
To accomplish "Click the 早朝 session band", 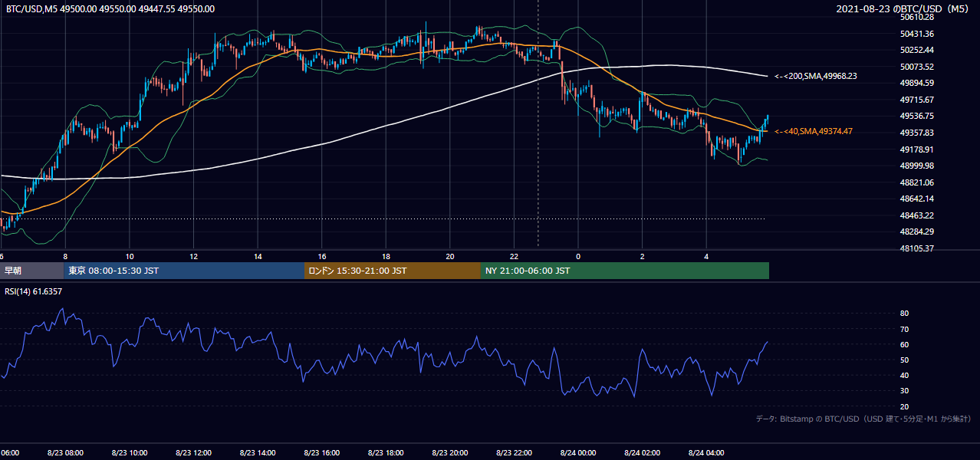I will coord(31,271).
